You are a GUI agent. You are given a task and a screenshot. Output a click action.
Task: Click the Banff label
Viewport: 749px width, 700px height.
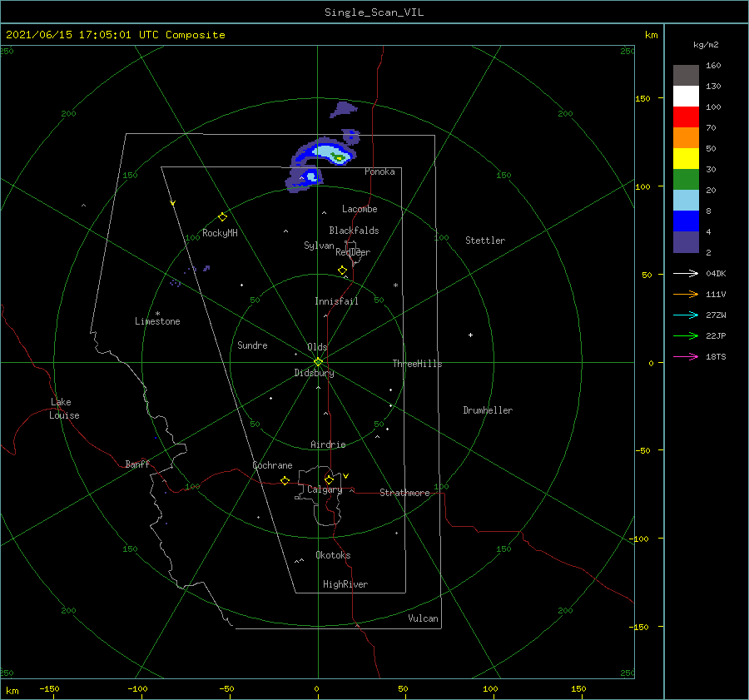pyautogui.click(x=137, y=464)
